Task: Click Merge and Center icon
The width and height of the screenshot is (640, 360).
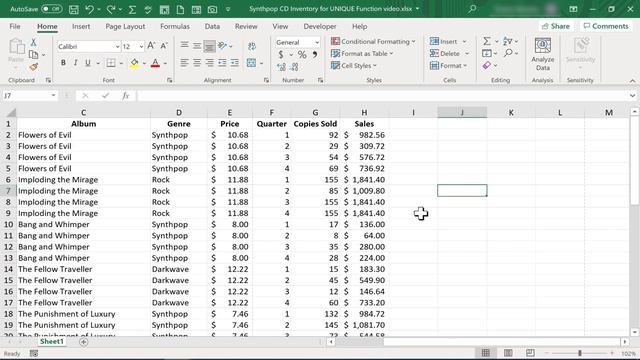Action: pyautogui.click(x=251, y=63)
